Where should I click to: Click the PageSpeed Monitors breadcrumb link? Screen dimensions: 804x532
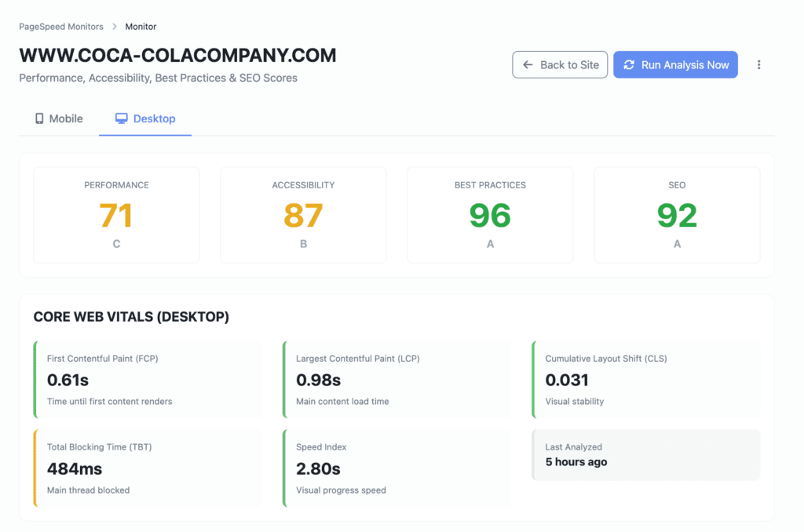pyautogui.click(x=61, y=26)
